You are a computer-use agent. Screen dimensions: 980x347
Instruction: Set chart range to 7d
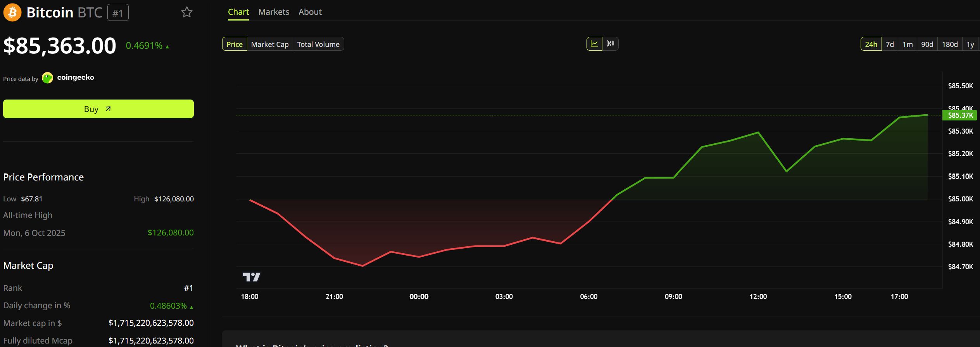click(x=890, y=44)
